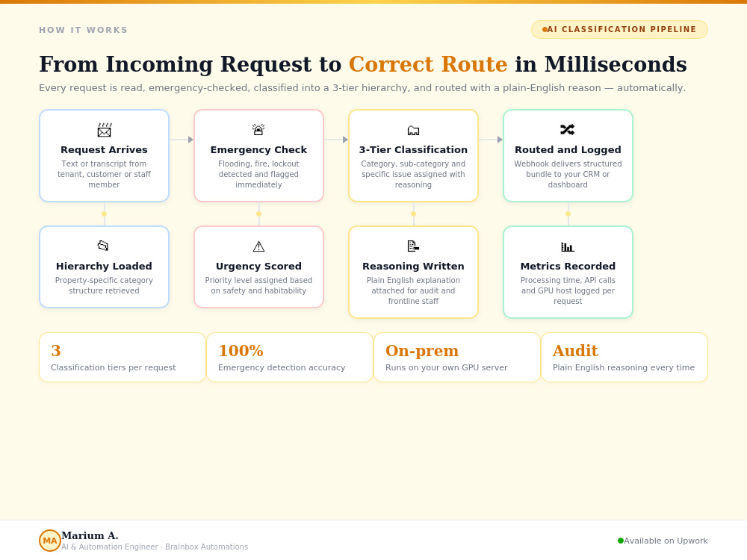Click 'Processing time, API calls' description

click(x=568, y=290)
